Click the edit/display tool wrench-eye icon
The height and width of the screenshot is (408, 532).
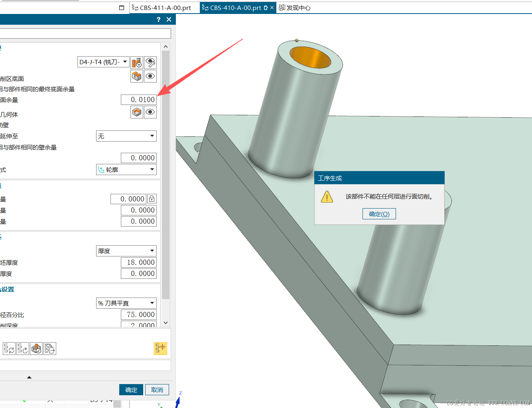click(150, 63)
